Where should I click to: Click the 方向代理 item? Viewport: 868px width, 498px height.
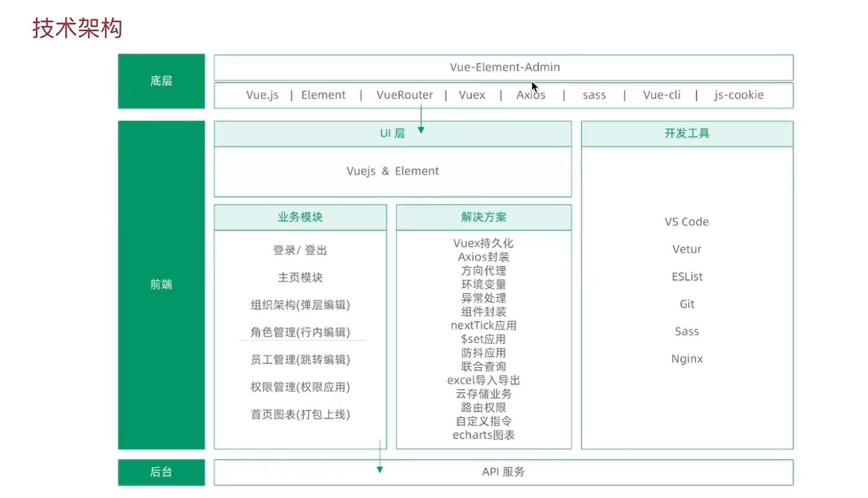484,271
